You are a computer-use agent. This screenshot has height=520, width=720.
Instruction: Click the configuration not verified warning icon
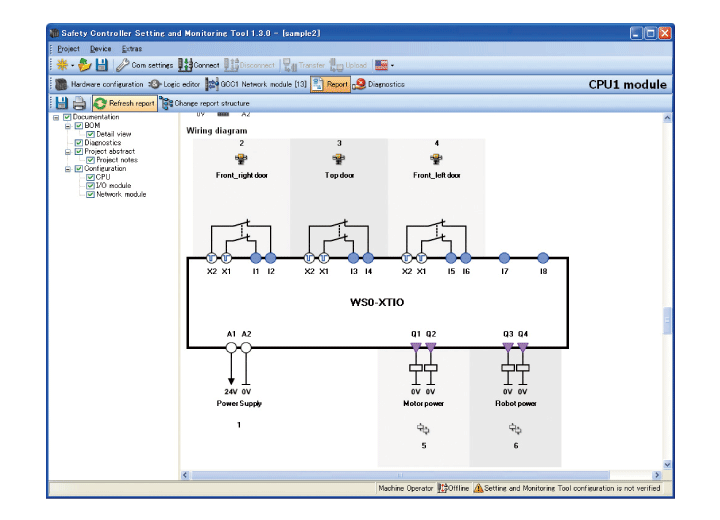pyautogui.click(x=478, y=488)
